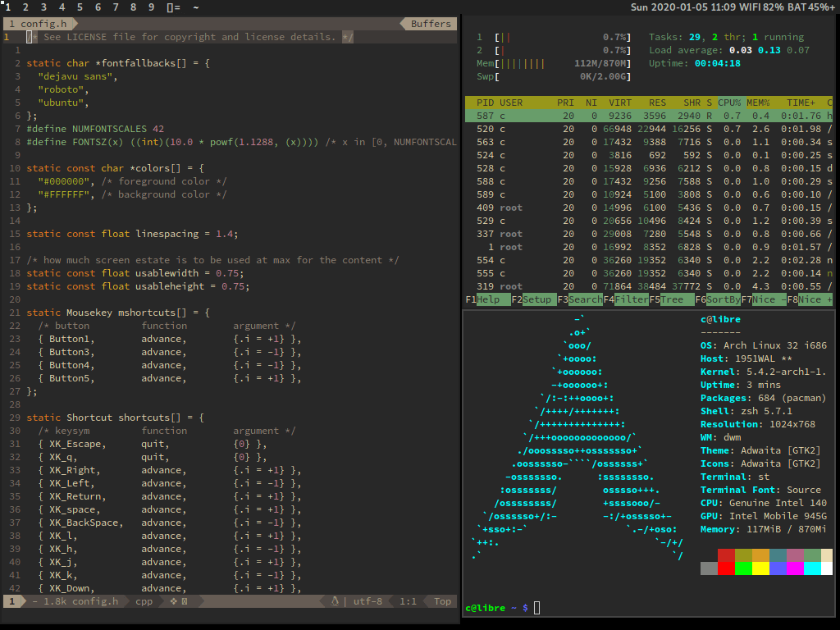Click the linespacing value 1.4
The width and height of the screenshot is (840, 630).
point(224,234)
